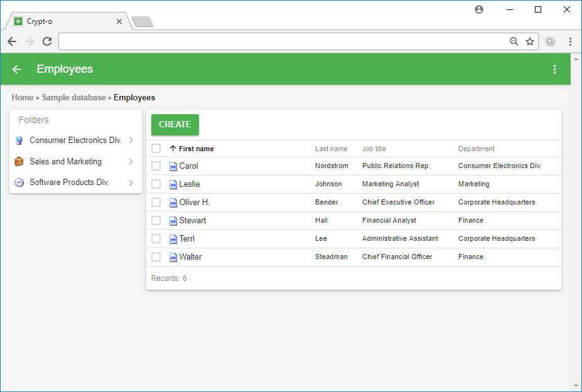Check the box for Oliver H.'s row
The height and width of the screenshot is (392, 582).
point(156,202)
